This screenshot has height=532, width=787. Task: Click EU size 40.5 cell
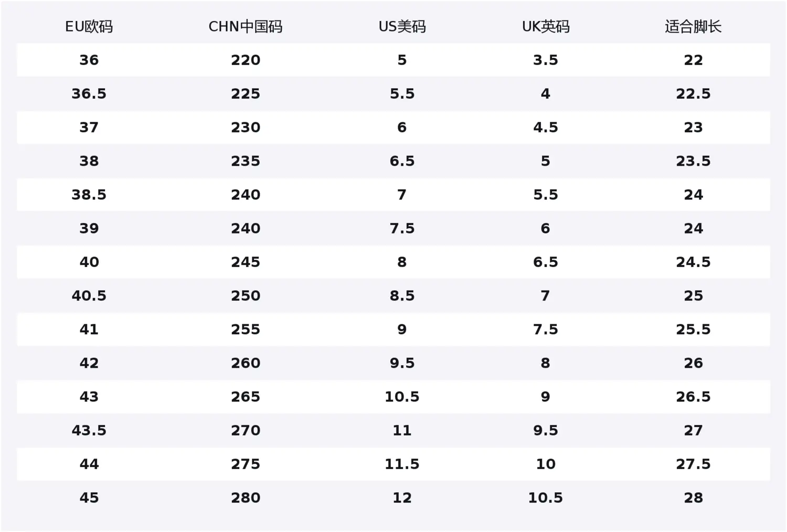tap(89, 295)
